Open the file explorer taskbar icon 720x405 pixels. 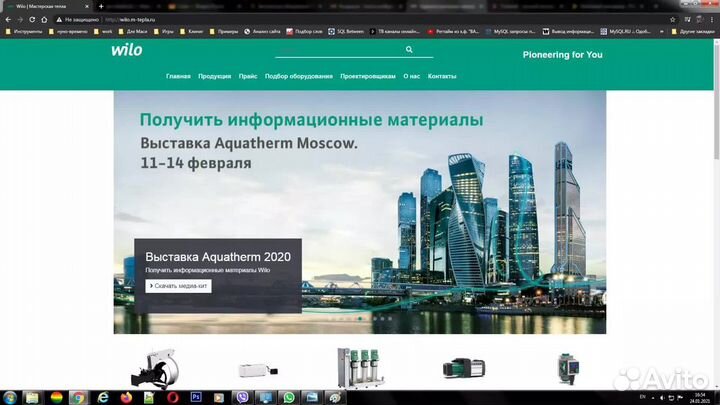tap(32, 398)
